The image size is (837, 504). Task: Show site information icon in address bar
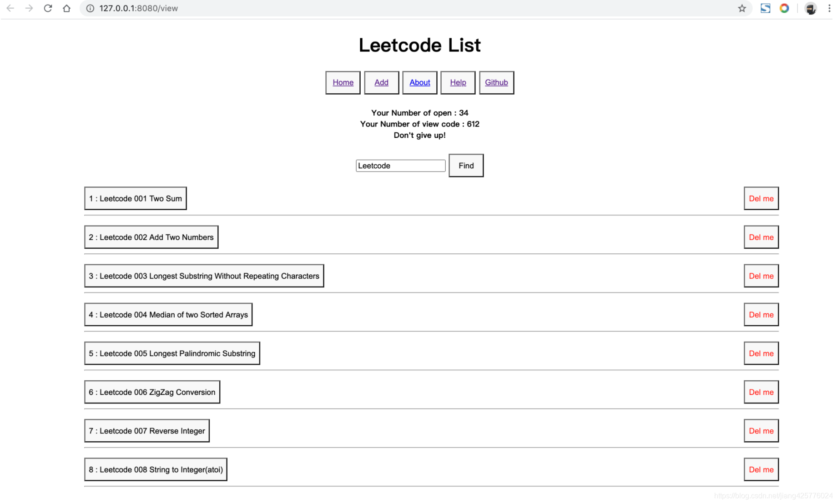coord(90,8)
